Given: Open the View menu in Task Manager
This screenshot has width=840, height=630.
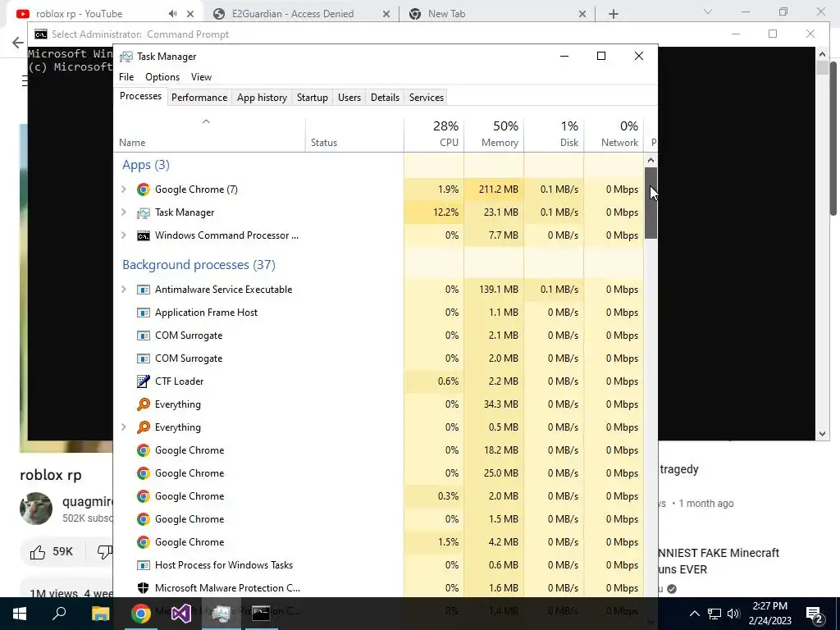Looking at the screenshot, I should [x=202, y=77].
